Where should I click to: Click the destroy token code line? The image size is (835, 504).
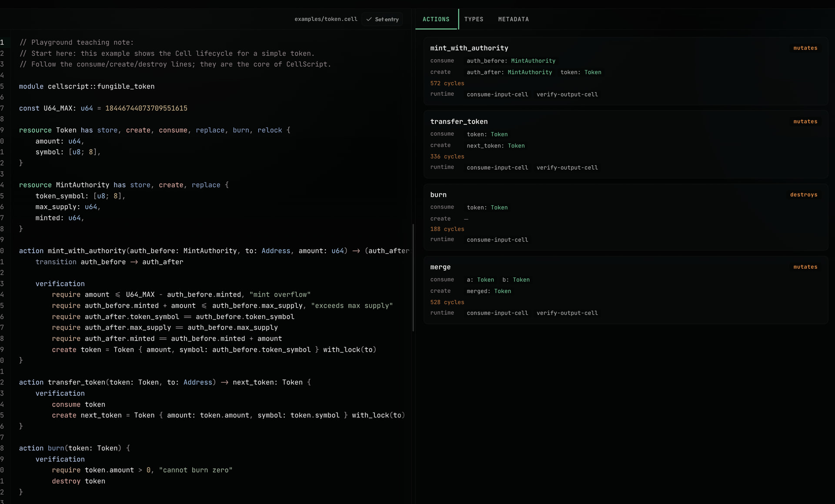(78, 481)
